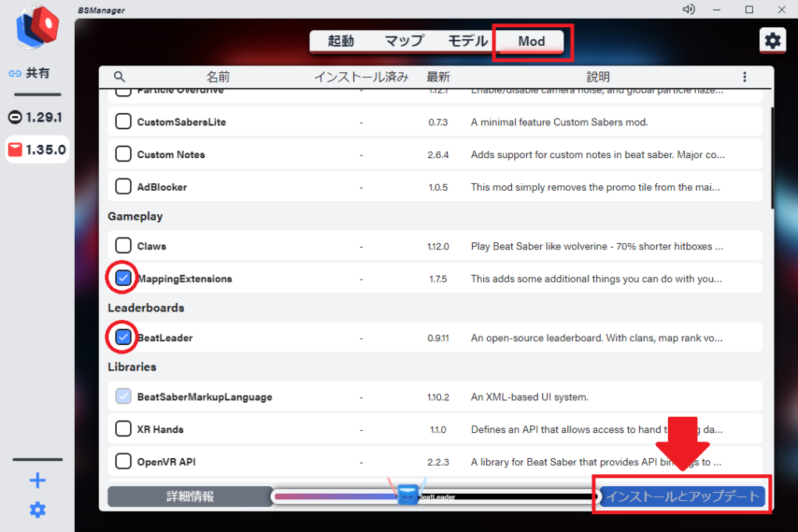Click Custom Notes version 2.6.4
The image size is (798, 532).
[438, 155]
